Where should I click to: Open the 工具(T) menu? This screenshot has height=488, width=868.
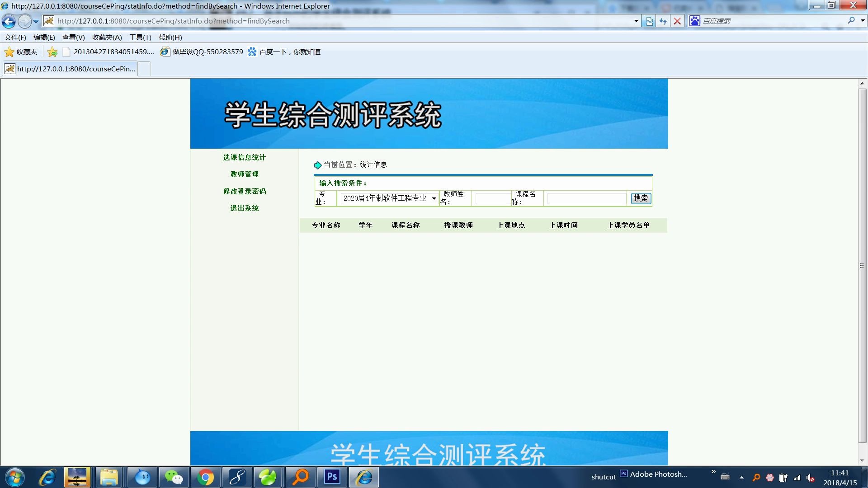(140, 38)
